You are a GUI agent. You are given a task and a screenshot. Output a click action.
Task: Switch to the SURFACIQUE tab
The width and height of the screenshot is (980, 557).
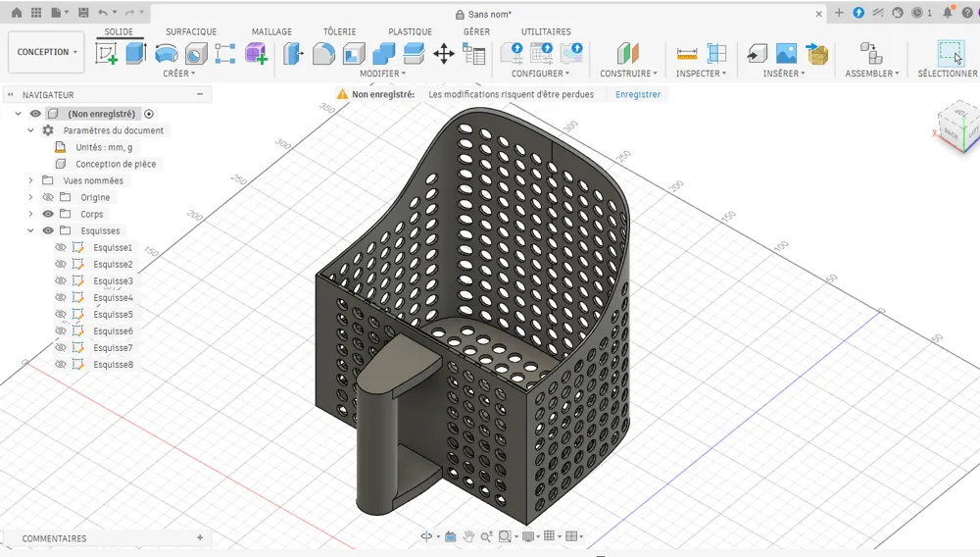tap(191, 31)
